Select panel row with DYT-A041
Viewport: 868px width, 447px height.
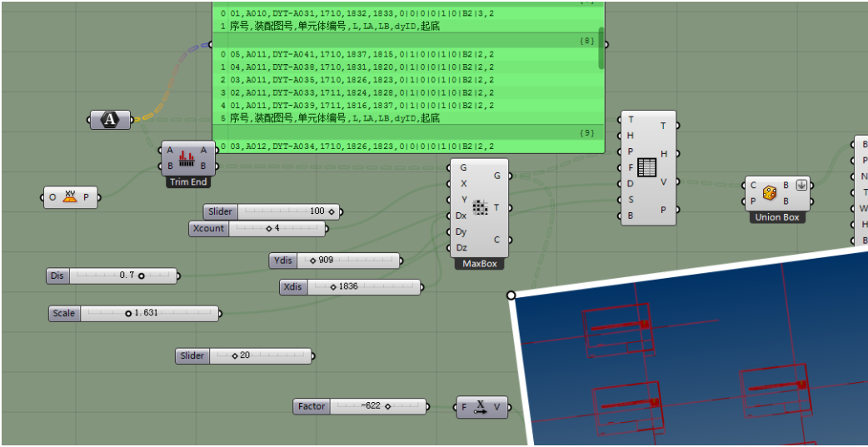[408, 54]
